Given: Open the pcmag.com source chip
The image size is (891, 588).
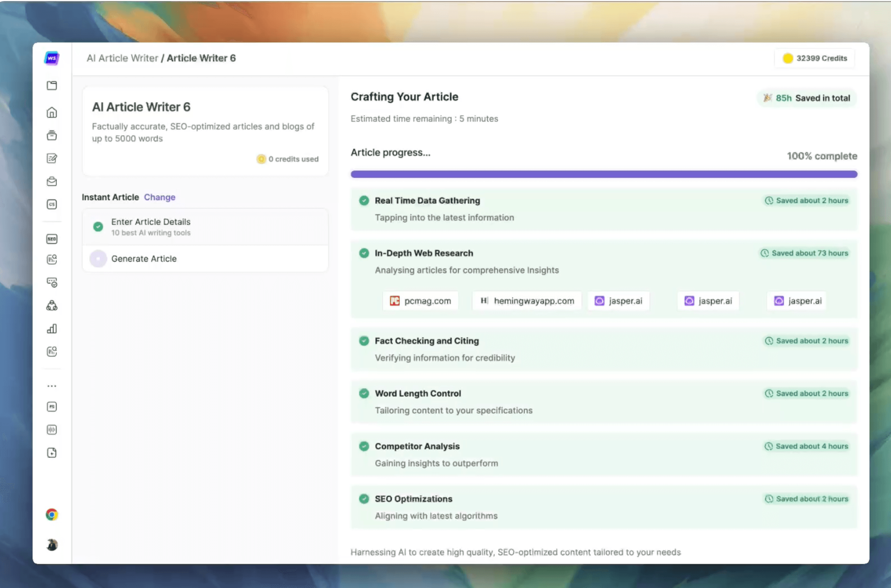Looking at the screenshot, I should (420, 300).
